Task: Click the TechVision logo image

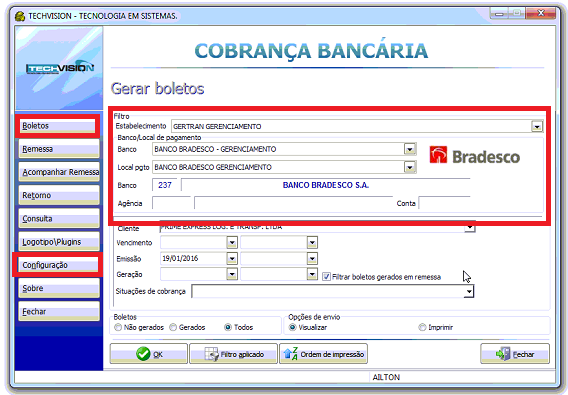Action: [x=60, y=68]
